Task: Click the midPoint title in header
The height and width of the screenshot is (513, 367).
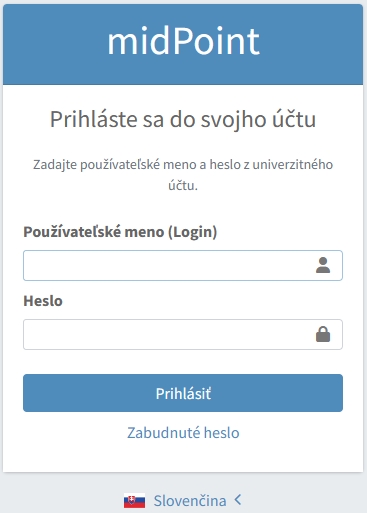Action: click(183, 42)
